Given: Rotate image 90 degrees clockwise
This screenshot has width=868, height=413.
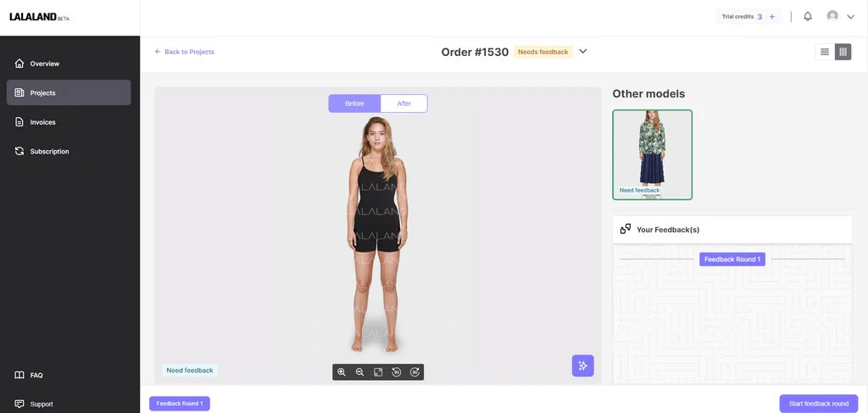Looking at the screenshot, I should pyautogui.click(x=415, y=372).
